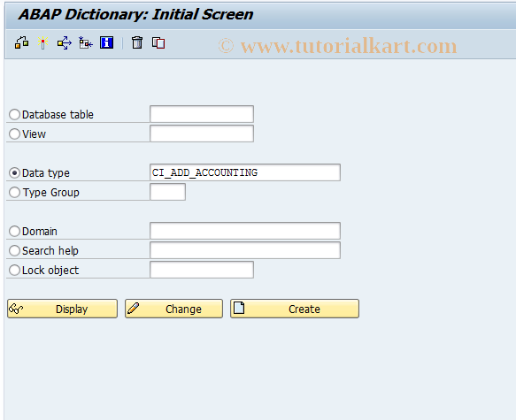This screenshot has height=420, width=516.
Task: Click the Change button
Action: click(x=173, y=309)
